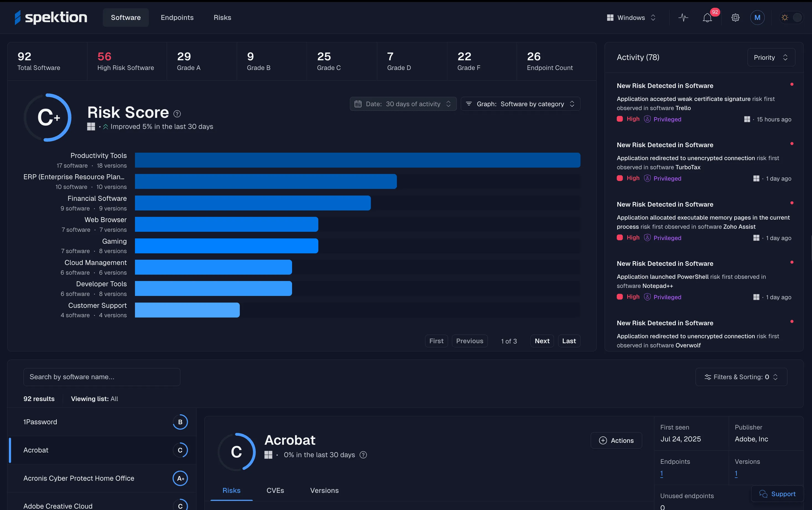Image resolution: width=812 pixels, height=510 pixels.
Task: Click the Viewing list: All label
Action: (x=94, y=399)
